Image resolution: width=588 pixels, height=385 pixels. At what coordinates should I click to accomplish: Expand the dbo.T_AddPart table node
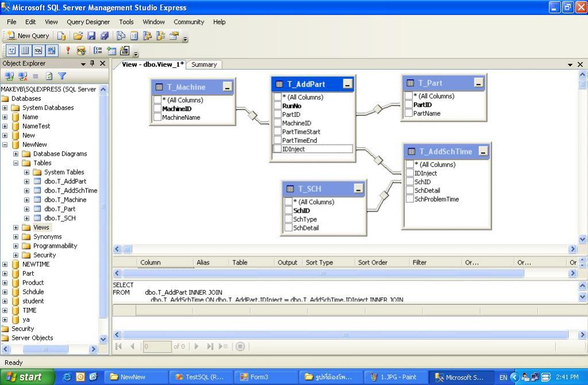(x=26, y=181)
